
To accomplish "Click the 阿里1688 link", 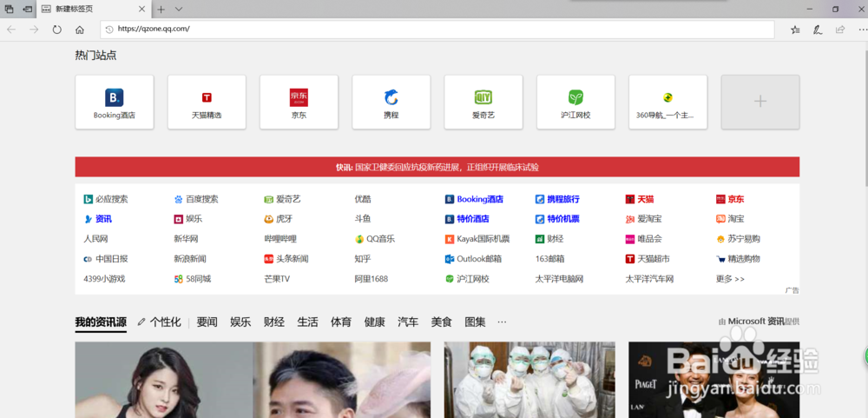I will coord(372,279).
